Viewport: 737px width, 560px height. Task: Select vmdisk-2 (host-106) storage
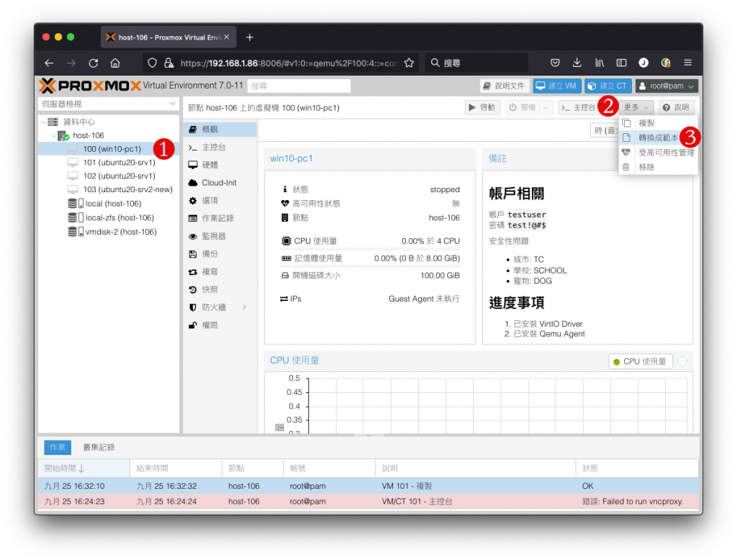tap(113, 232)
